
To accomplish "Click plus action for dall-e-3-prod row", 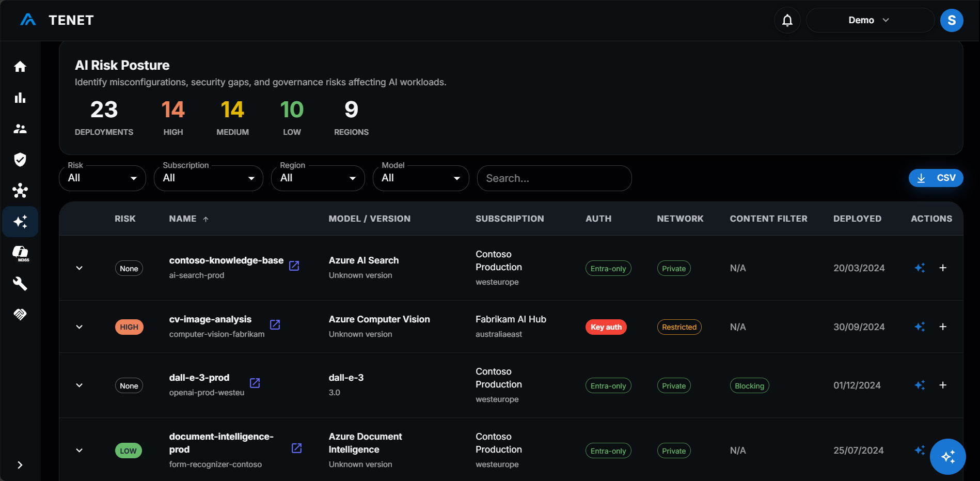I will pyautogui.click(x=943, y=385).
